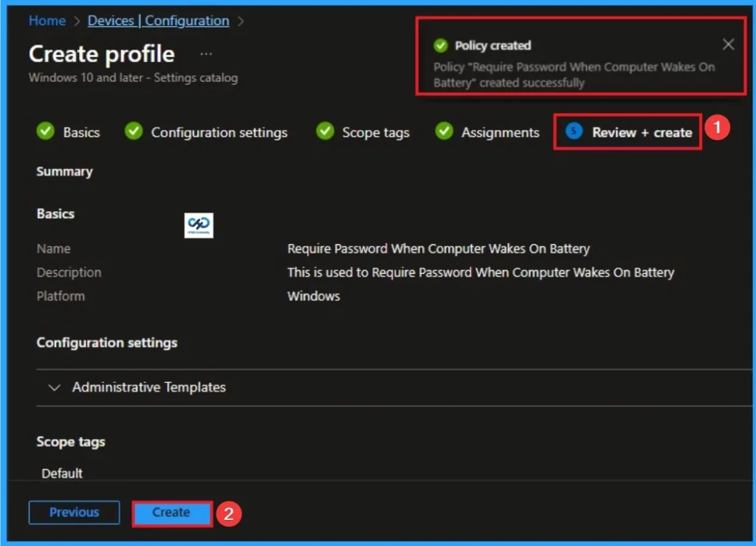Open the ellipsis menu beside Create profile title
Screen dimensions: 756x546
[206, 53]
